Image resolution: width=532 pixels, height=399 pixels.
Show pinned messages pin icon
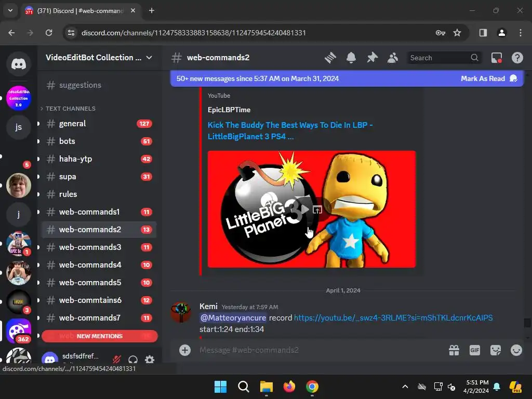click(372, 58)
